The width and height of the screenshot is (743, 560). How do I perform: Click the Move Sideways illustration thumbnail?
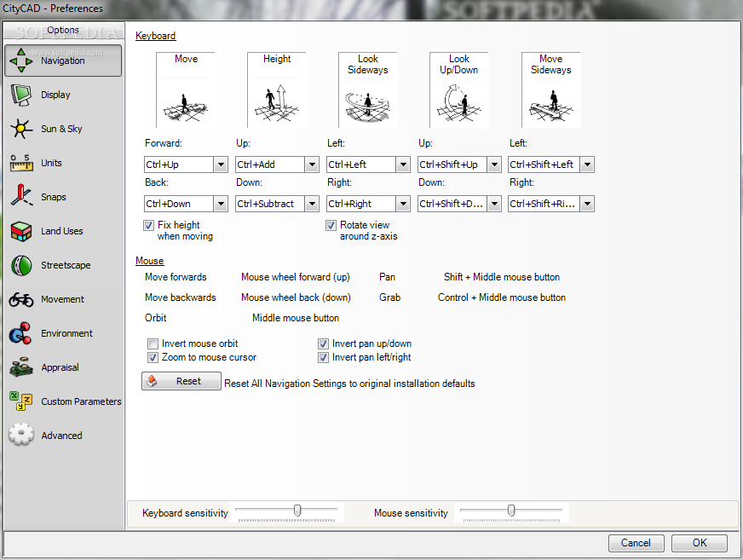[x=550, y=90]
